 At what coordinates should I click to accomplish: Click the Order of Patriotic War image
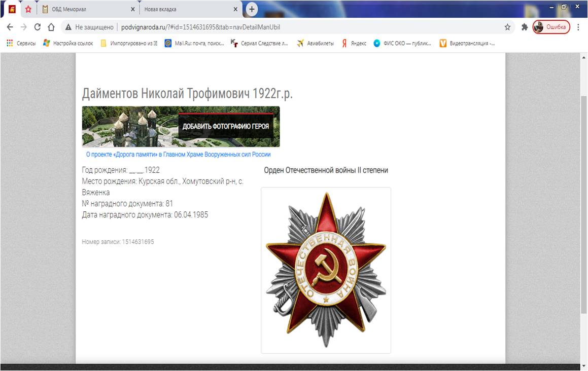[x=326, y=270]
